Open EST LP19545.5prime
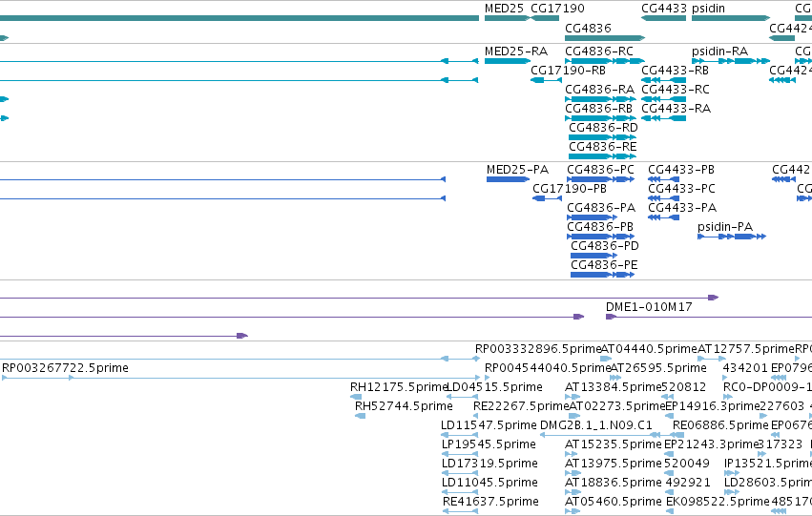The image size is (812, 516). [x=489, y=445]
